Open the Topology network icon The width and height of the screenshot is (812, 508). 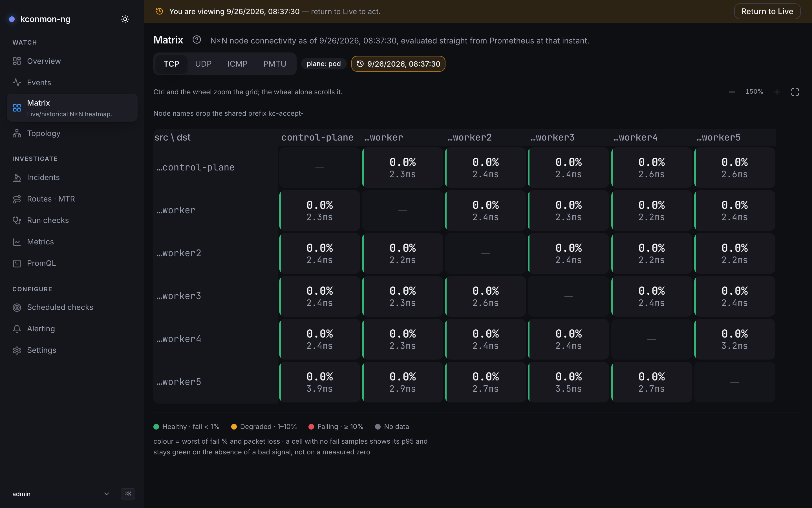pos(17,133)
